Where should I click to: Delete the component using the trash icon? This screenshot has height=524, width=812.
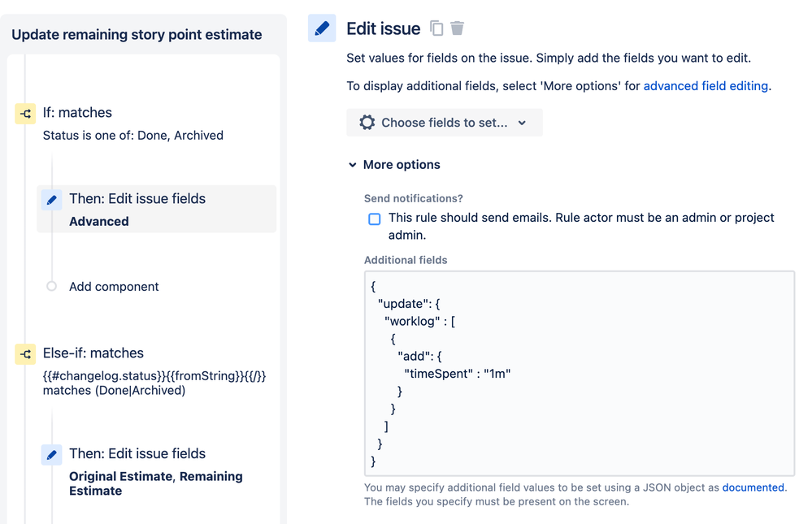(x=457, y=28)
